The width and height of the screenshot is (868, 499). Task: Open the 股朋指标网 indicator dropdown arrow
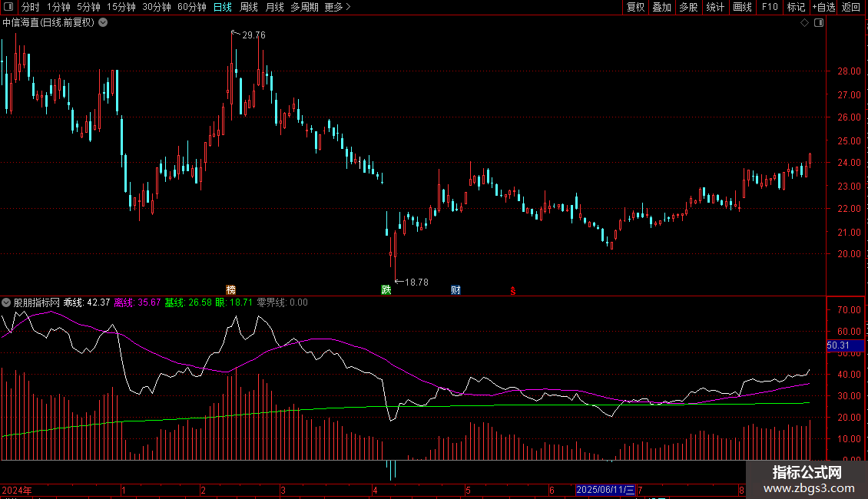point(6,302)
